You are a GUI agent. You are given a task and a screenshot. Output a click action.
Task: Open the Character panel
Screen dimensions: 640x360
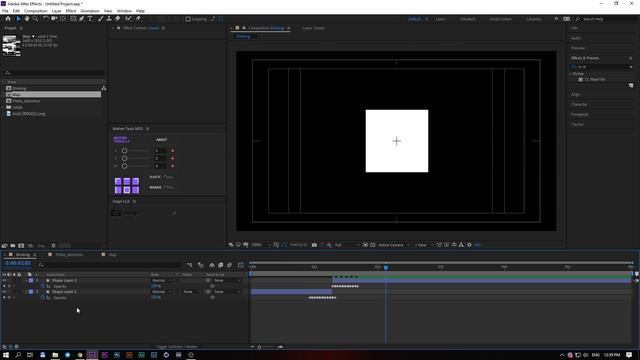click(x=579, y=104)
